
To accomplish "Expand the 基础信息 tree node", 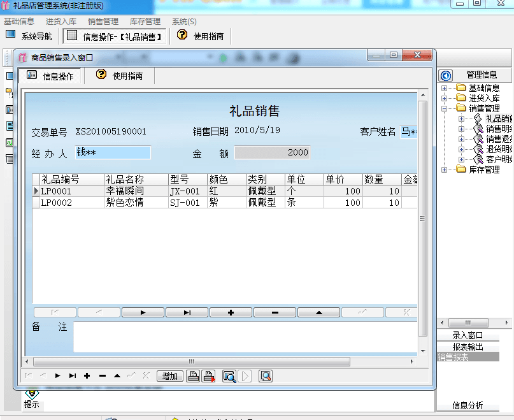I will tap(444, 88).
